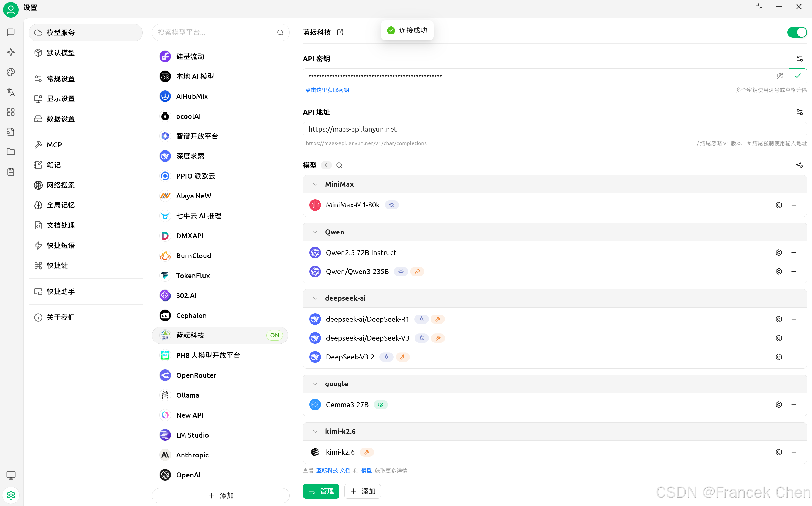Screen dimensions: 812x506
Task: Open the sparkle agents icon in the sidebar
Action: pos(11,52)
